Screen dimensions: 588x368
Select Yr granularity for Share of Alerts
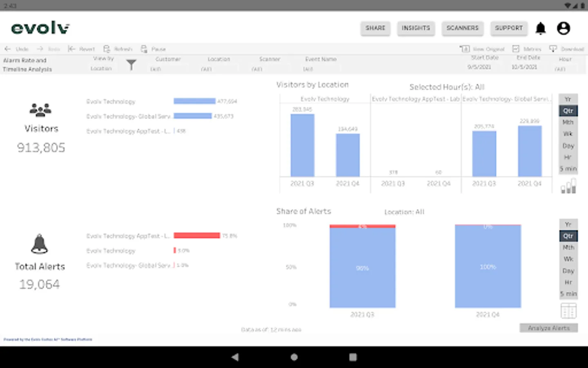pos(568,224)
